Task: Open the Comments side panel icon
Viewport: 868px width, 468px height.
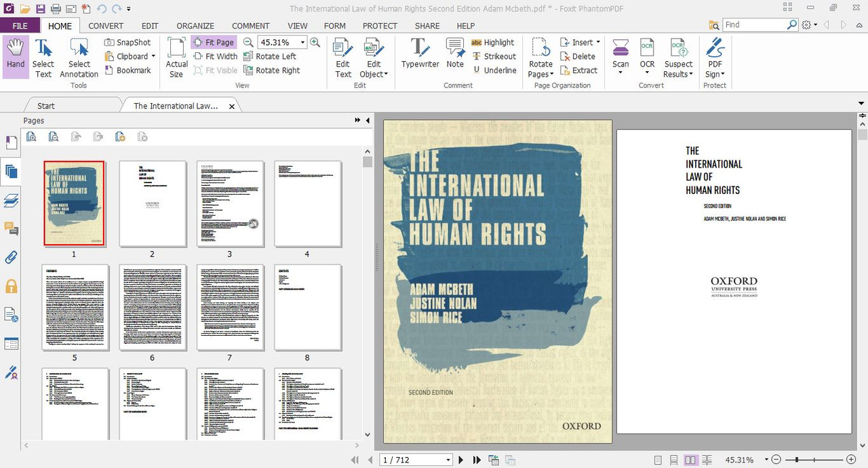Action: [11, 229]
